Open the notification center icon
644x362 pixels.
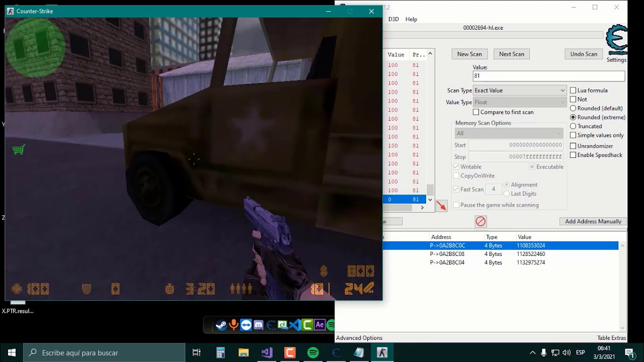(629, 352)
